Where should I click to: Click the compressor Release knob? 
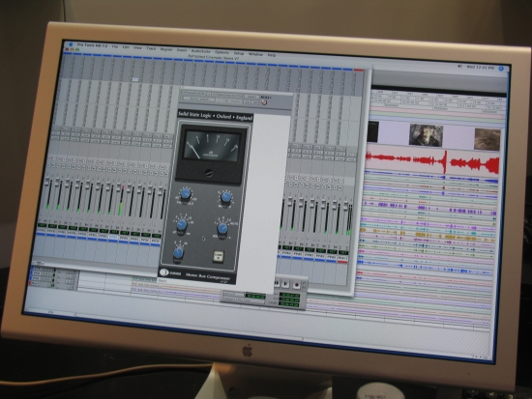(222, 228)
